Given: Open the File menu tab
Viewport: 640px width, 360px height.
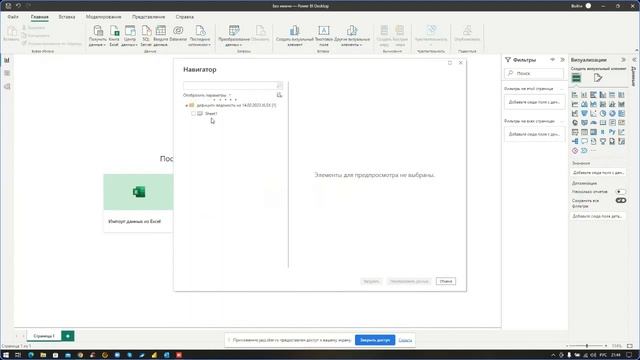Looking at the screenshot, I should click(13, 17).
